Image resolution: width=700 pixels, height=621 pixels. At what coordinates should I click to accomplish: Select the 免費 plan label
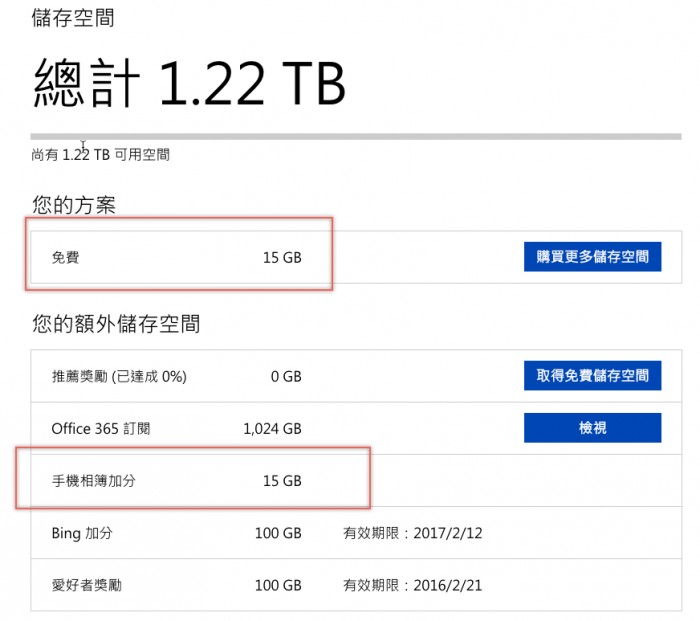point(65,258)
